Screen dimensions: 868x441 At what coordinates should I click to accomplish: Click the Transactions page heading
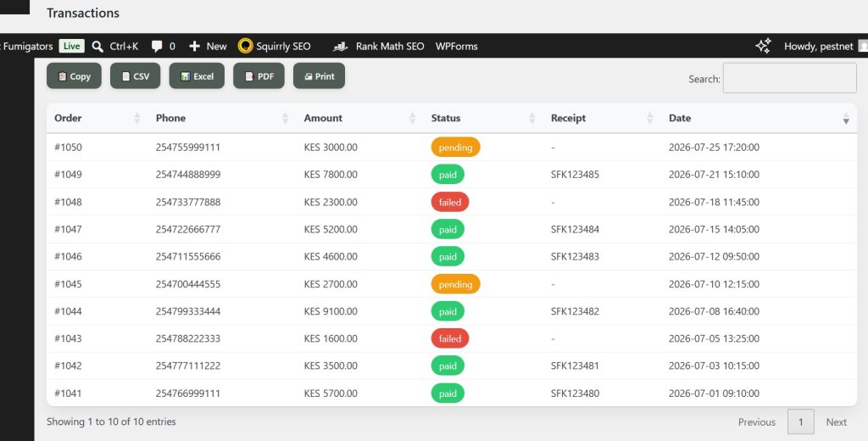coord(83,13)
